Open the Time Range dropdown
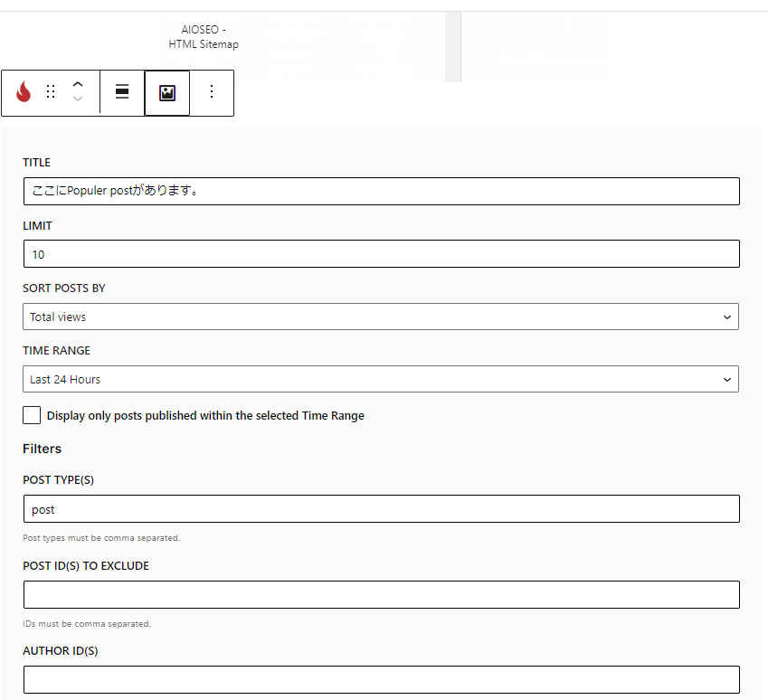The image size is (768, 700). [x=380, y=379]
